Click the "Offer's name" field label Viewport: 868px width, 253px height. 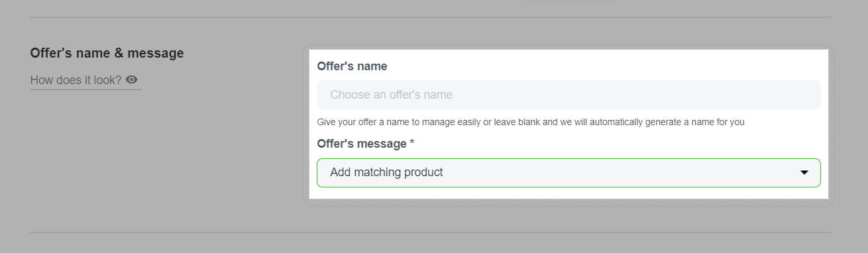352,66
